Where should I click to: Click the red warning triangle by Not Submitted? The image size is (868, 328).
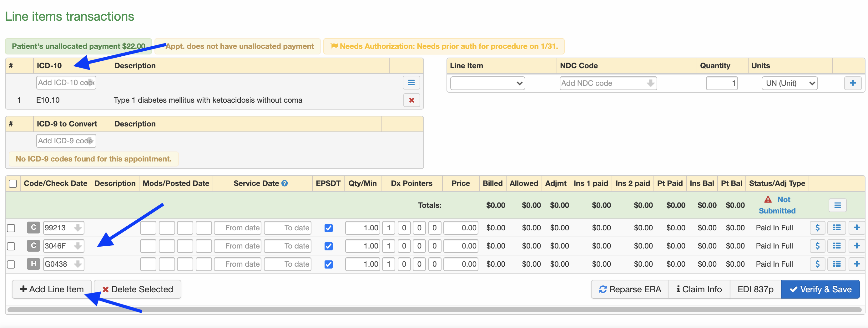(x=768, y=199)
